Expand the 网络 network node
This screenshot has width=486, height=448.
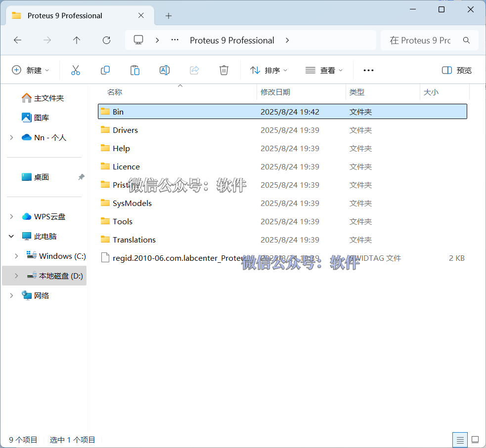coord(11,295)
